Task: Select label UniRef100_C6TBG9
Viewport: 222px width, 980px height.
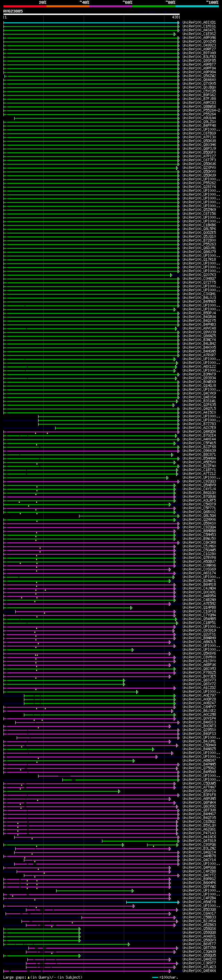Action: pos(199,133)
